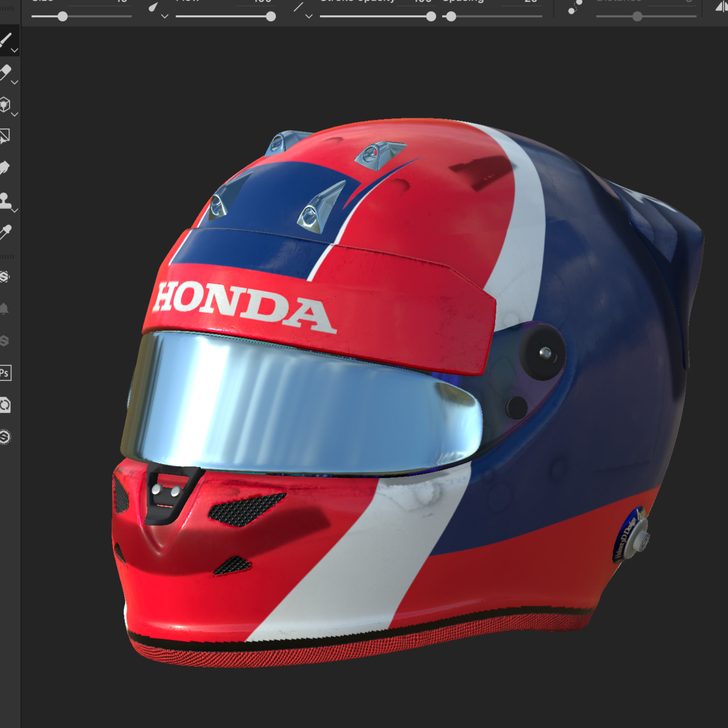Export to Photoshop via Ps icon

[5, 373]
